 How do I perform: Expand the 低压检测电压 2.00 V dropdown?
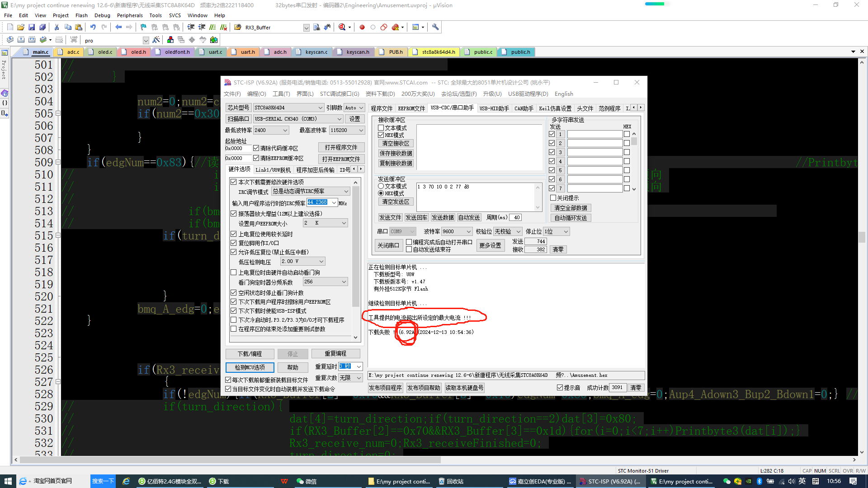(x=321, y=262)
